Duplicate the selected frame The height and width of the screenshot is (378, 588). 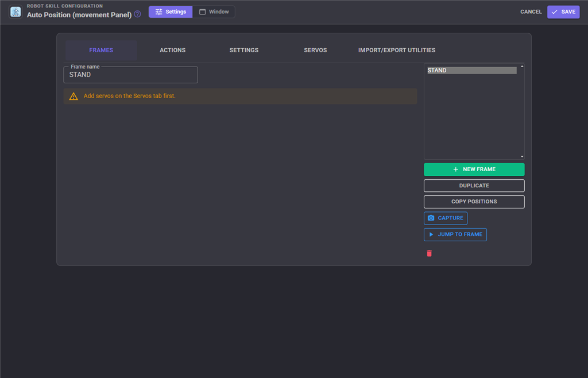point(474,186)
